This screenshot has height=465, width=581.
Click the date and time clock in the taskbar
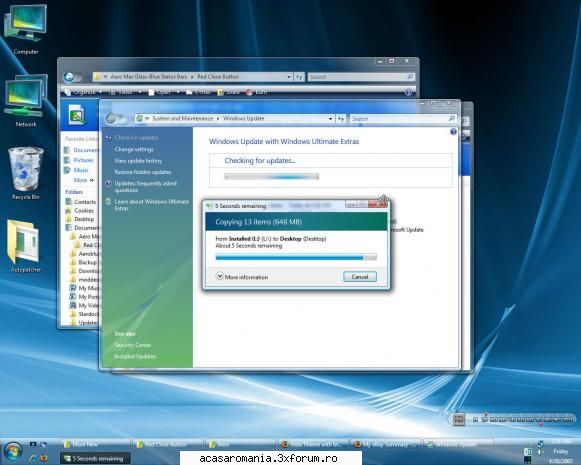[560, 451]
